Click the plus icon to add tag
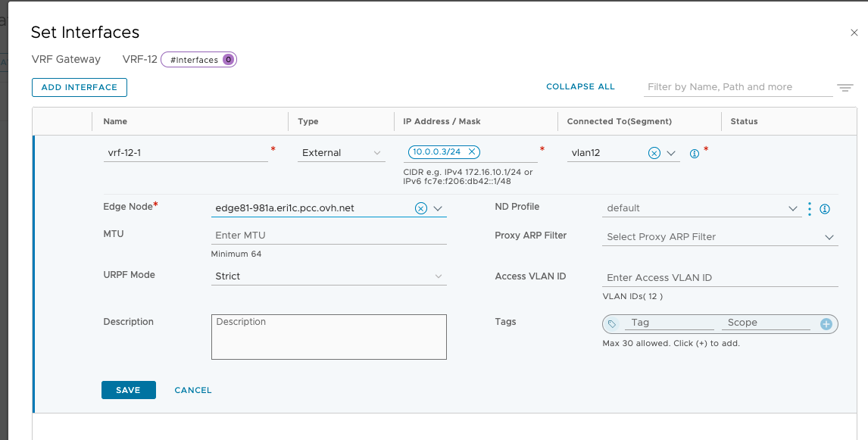The image size is (868, 440). tap(826, 323)
